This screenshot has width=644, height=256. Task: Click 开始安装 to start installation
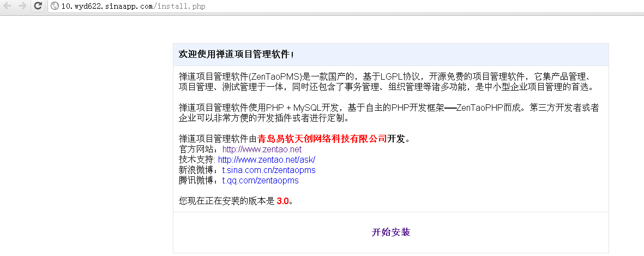click(391, 232)
